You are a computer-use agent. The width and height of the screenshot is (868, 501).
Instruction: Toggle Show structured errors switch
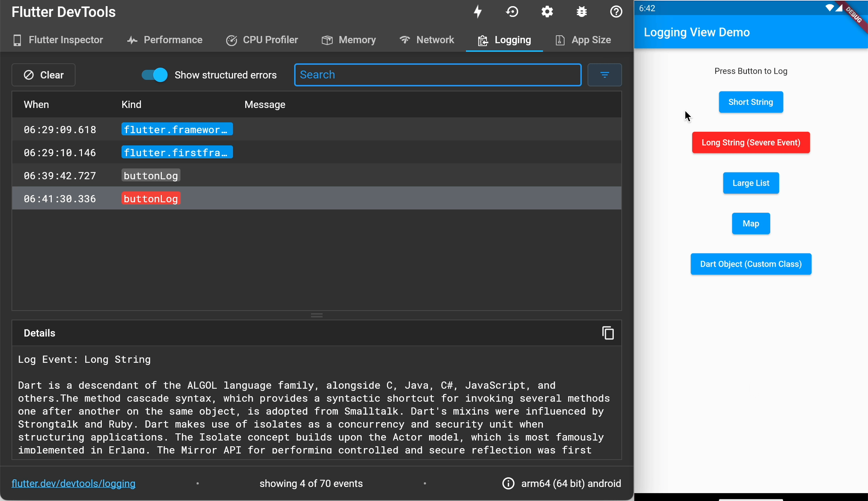pyautogui.click(x=155, y=75)
